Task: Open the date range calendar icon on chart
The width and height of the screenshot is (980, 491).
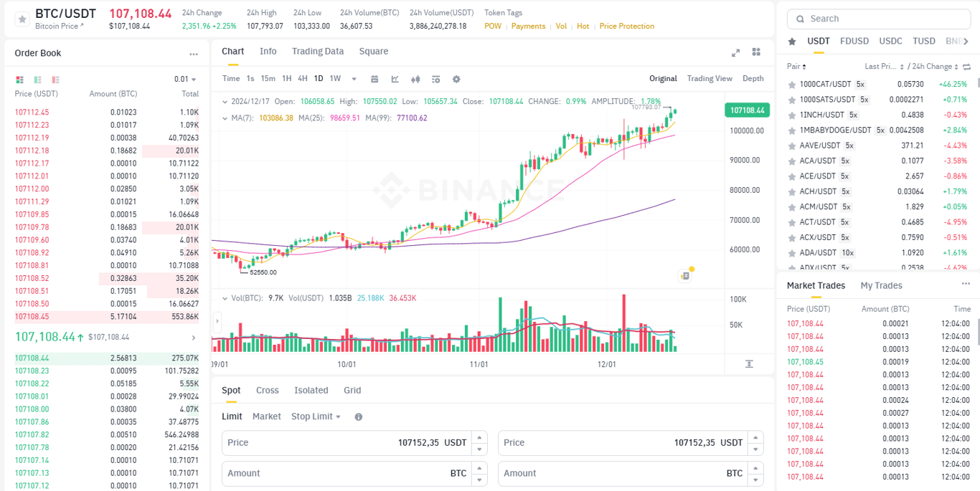Action: click(x=375, y=79)
